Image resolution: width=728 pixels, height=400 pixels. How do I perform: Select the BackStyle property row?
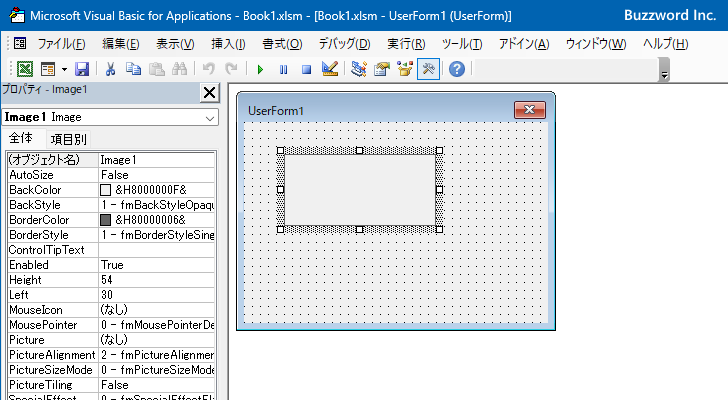click(x=111, y=205)
